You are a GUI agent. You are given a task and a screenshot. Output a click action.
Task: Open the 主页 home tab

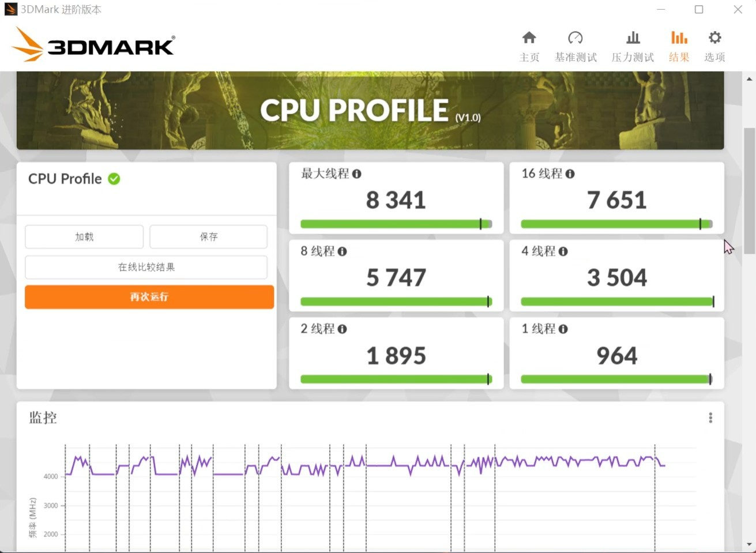click(x=529, y=46)
